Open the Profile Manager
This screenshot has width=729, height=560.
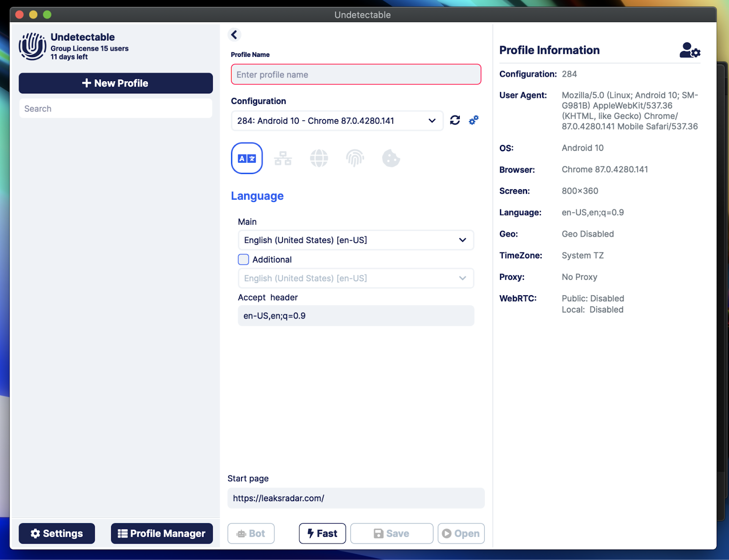click(162, 534)
